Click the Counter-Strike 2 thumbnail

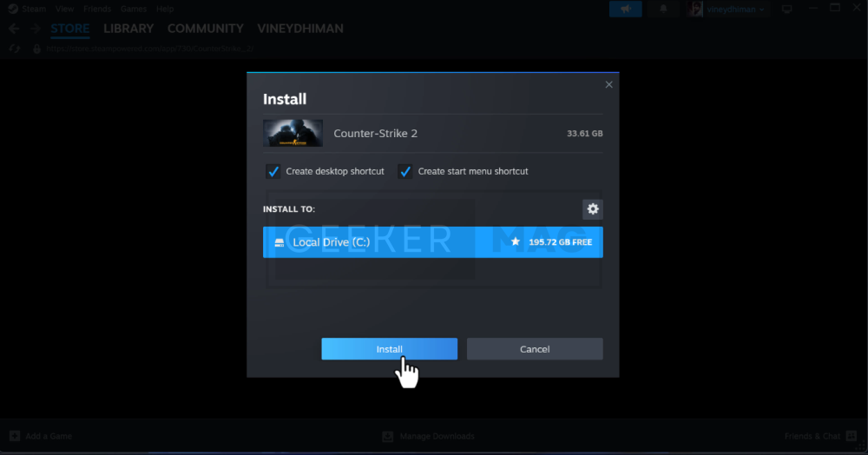[293, 133]
